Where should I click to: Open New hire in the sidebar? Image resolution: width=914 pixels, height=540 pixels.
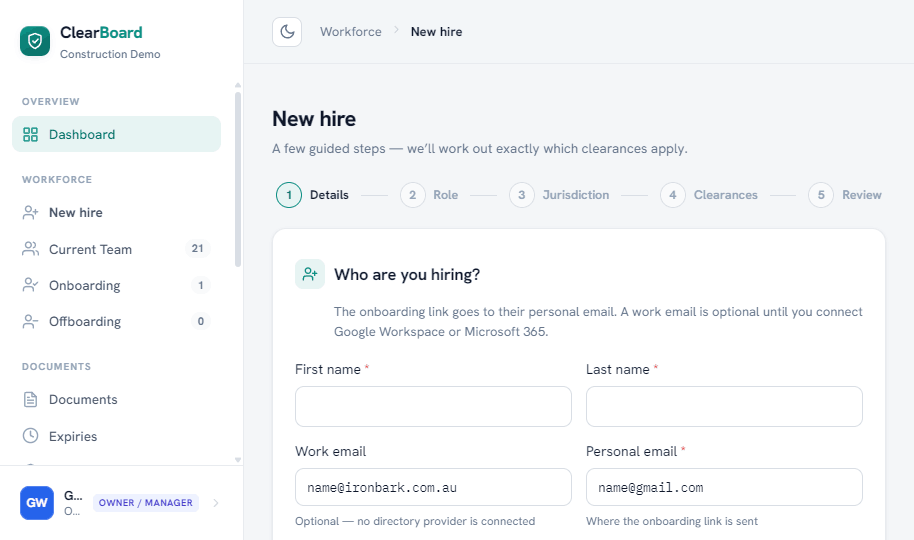117,213
